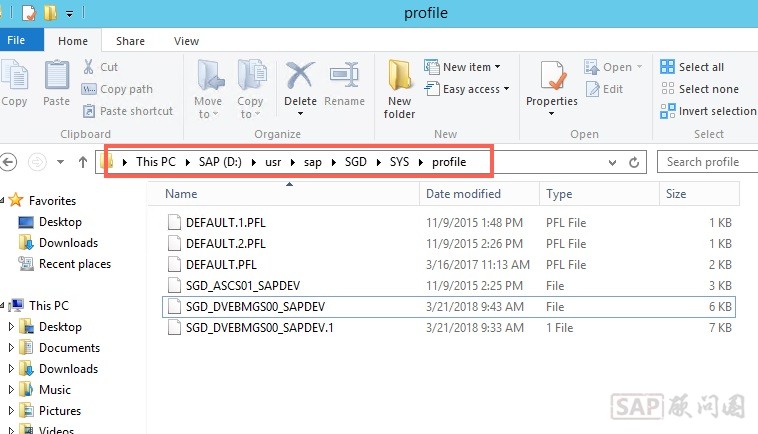Image resolution: width=758 pixels, height=434 pixels.
Task: Expand the Documents tree node
Action: coord(11,347)
